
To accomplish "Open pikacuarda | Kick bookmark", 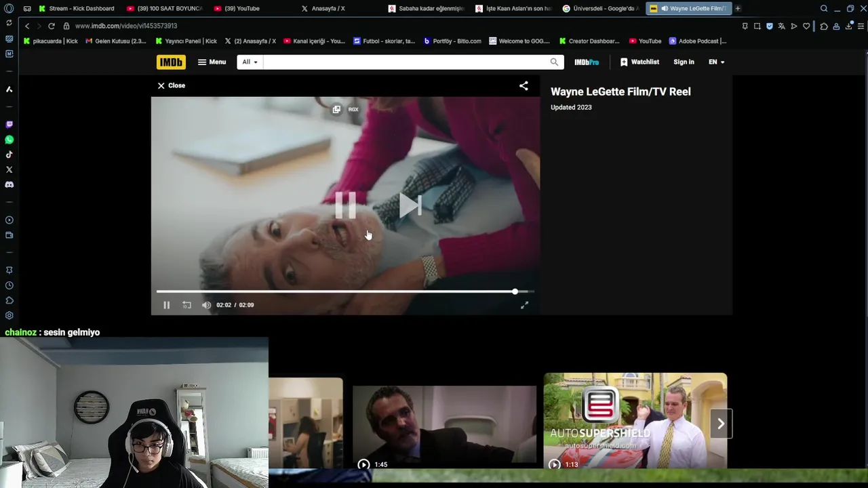I will coord(50,41).
